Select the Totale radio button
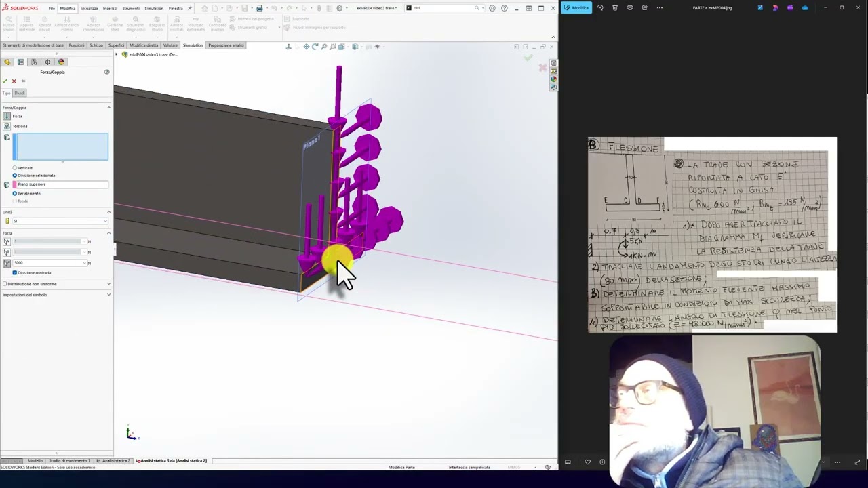868x488 pixels. [15, 201]
